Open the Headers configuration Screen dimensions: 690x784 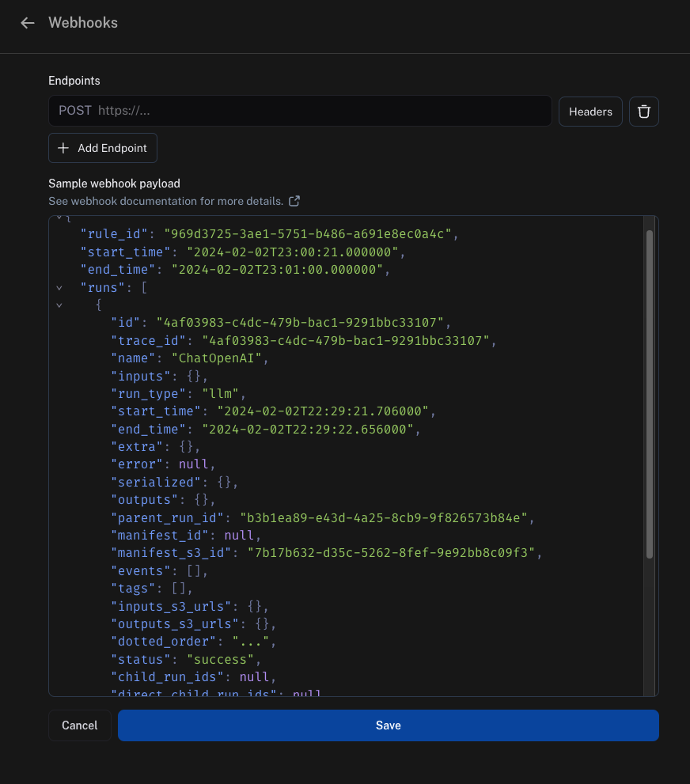point(590,111)
